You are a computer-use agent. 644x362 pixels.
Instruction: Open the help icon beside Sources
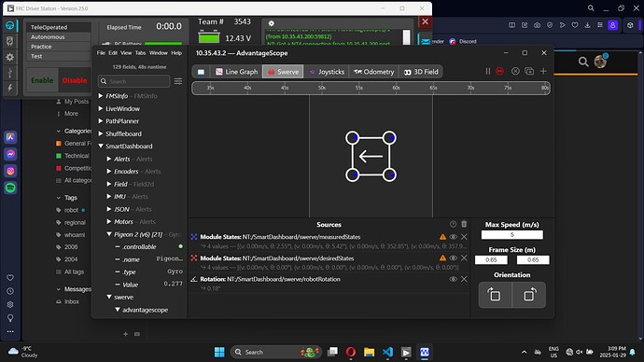(453, 224)
